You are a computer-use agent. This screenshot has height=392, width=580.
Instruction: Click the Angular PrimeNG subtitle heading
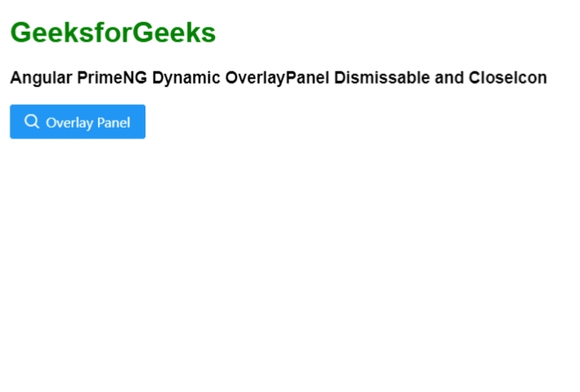(x=279, y=78)
